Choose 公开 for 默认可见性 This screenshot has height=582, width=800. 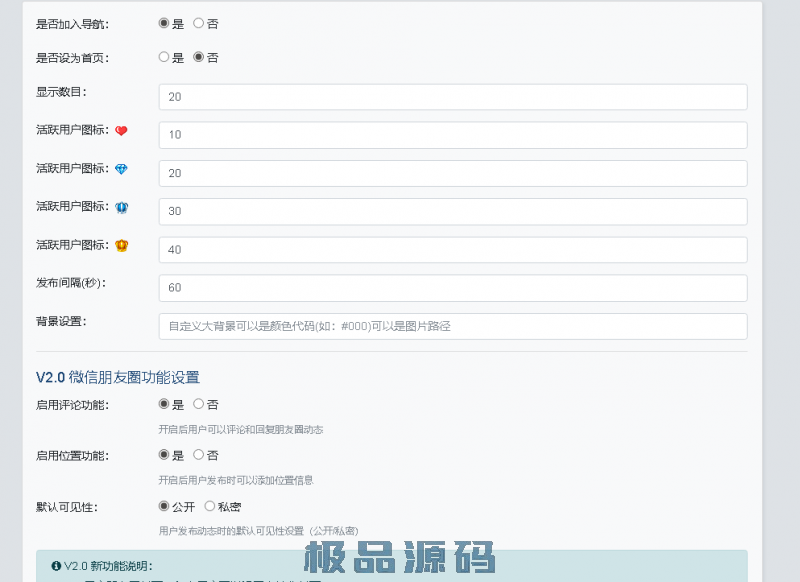pos(164,506)
